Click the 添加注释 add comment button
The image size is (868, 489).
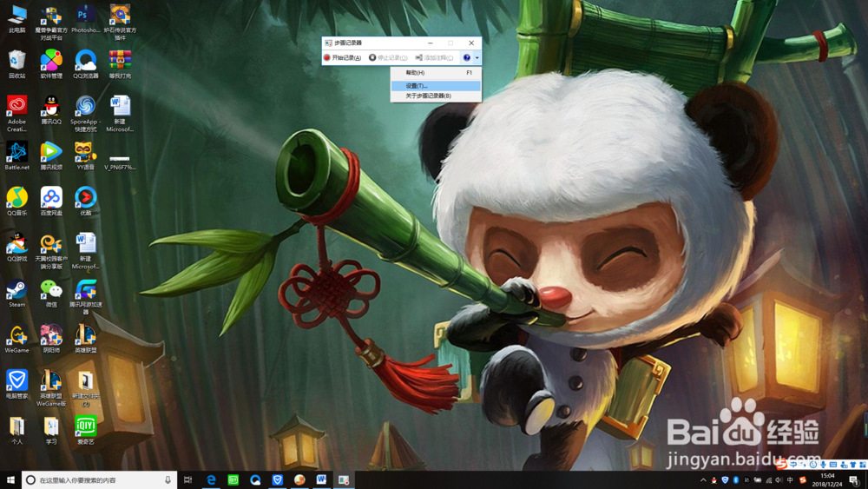434,57
